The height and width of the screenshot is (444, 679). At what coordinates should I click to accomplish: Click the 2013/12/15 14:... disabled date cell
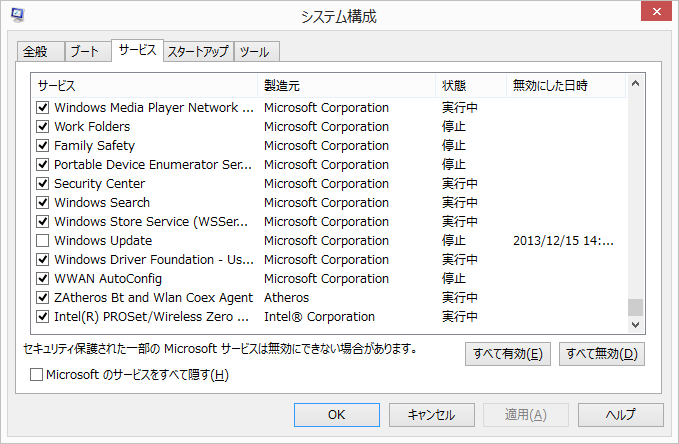coord(563,240)
